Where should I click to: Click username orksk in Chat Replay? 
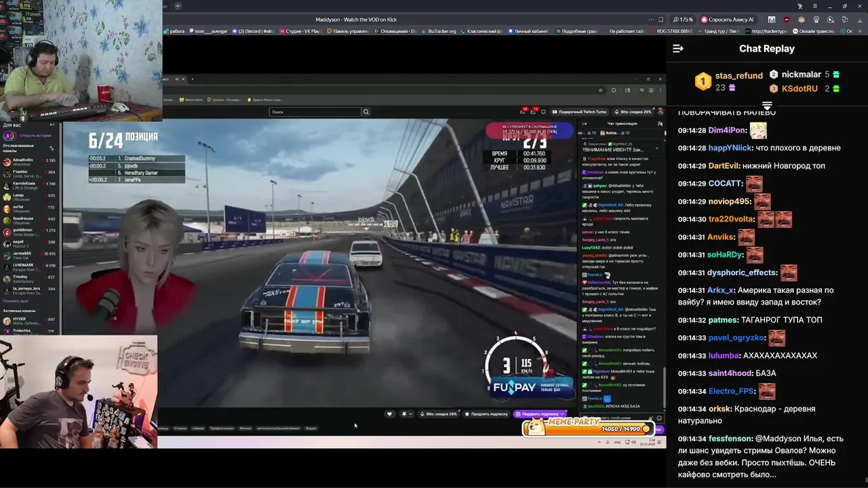click(x=719, y=409)
